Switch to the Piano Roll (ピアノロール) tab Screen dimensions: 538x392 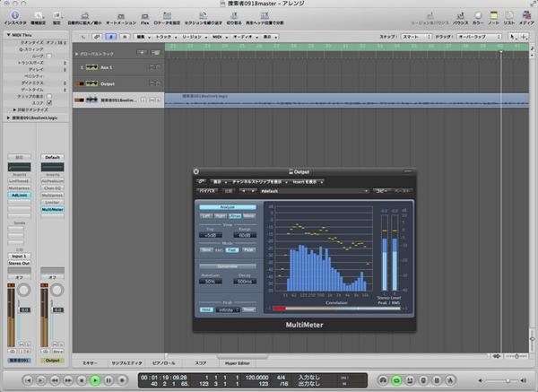[x=164, y=362]
